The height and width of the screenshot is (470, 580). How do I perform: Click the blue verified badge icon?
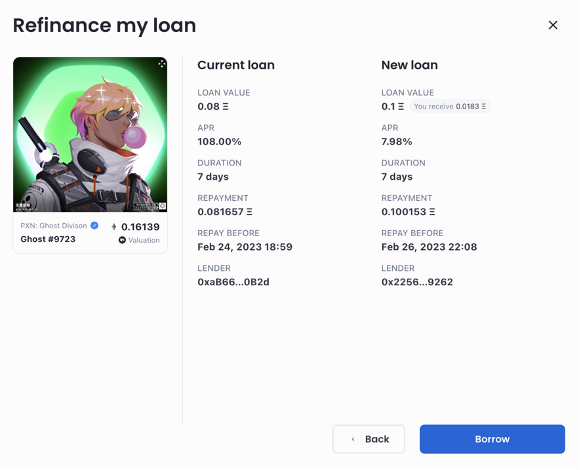[94, 225]
